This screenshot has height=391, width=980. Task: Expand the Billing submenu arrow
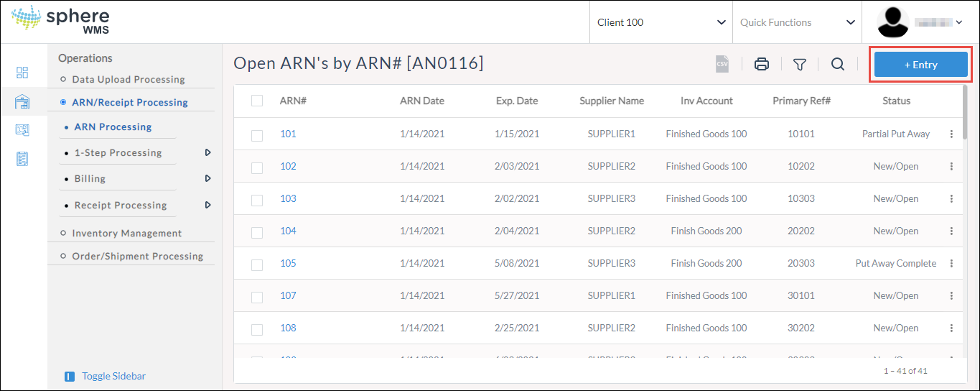(207, 178)
